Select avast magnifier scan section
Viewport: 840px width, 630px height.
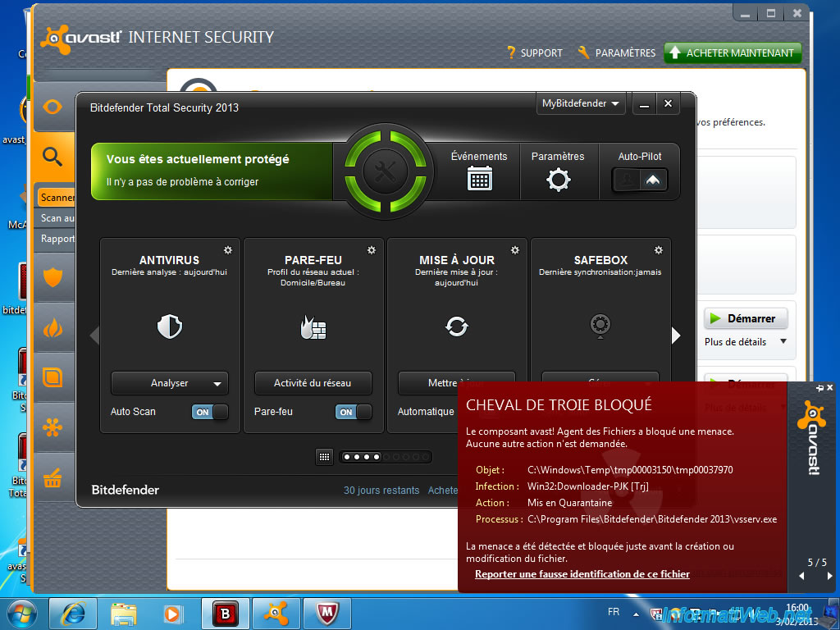click(x=52, y=157)
